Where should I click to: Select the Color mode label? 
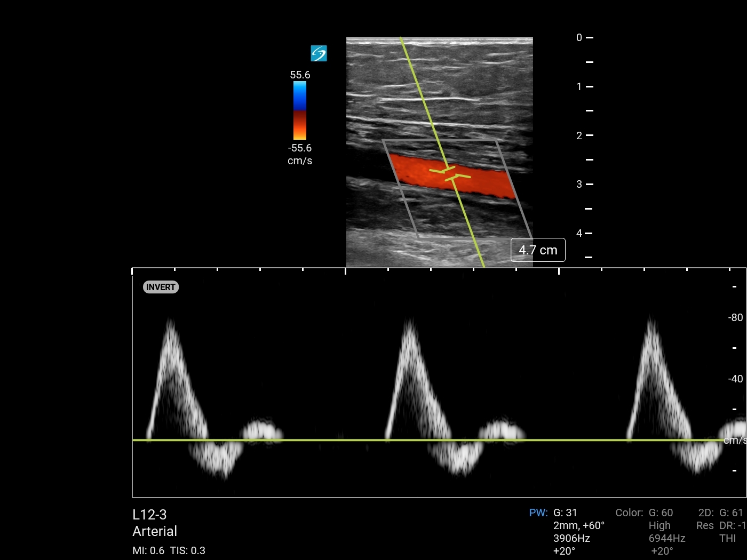coord(629,513)
